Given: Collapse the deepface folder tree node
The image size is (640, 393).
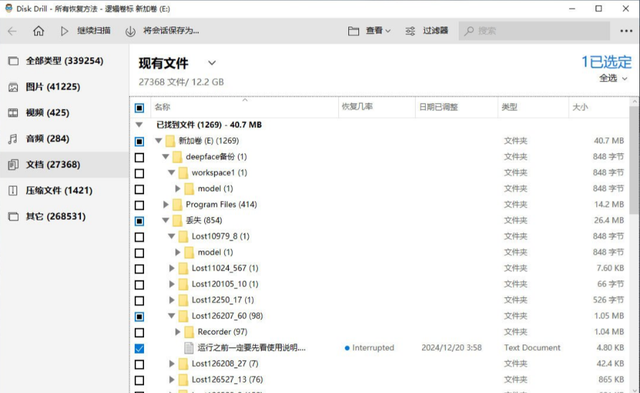Looking at the screenshot, I should coord(165,157).
